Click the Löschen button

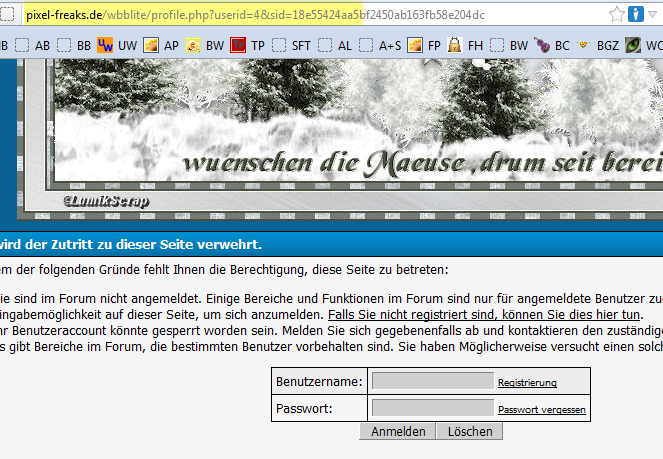pos(470,432)
